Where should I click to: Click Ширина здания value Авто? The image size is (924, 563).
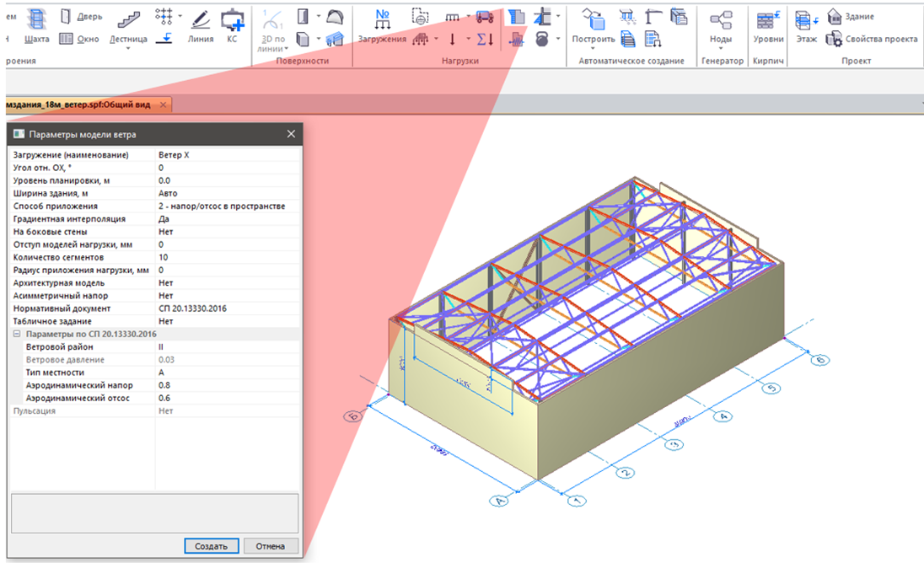click(x=228, y=193)
